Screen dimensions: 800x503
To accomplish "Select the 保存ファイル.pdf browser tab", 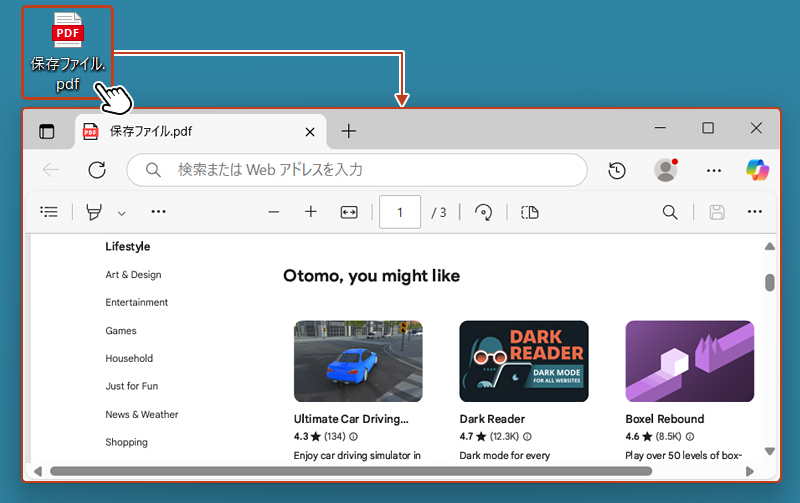I will coord(200,132).
